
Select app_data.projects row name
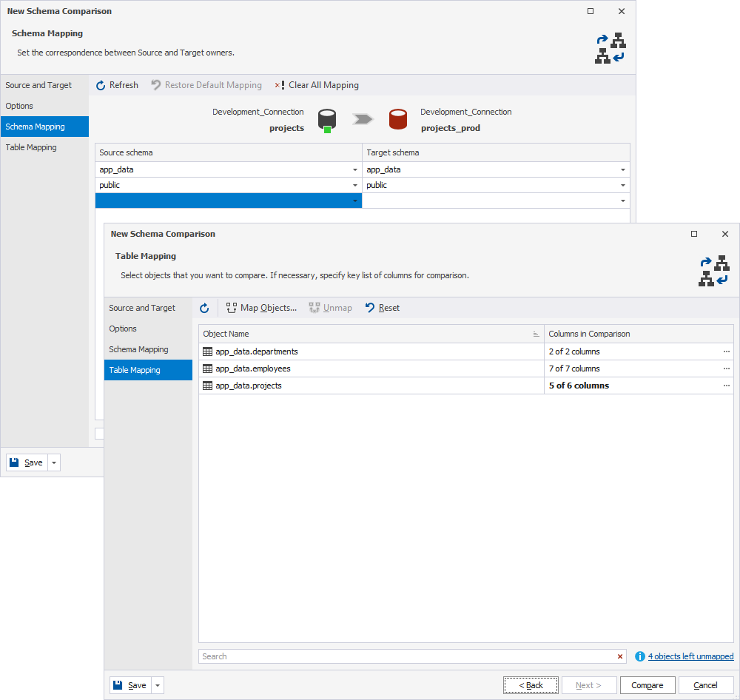(x=249, y=386)
